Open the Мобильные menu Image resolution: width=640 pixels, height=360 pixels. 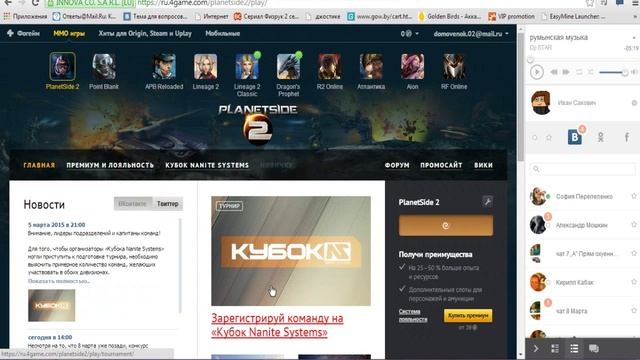222,33
